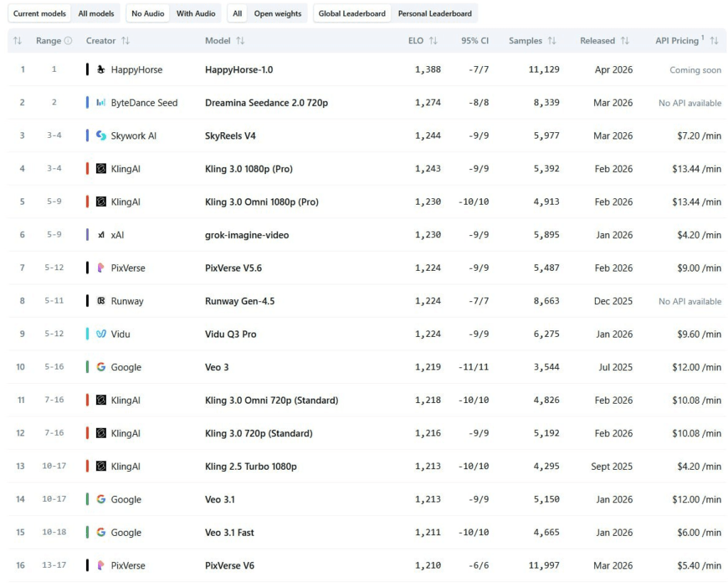Select the Open weights filter
Image resolution: width=728 pixels, height=587 pixels.
point(277,14)
